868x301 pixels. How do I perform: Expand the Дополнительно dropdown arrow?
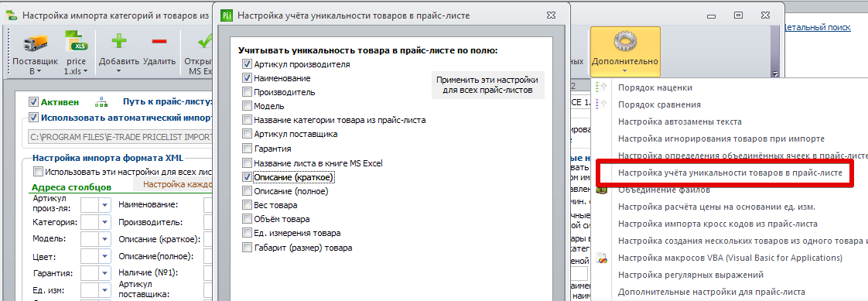(625, 70)
